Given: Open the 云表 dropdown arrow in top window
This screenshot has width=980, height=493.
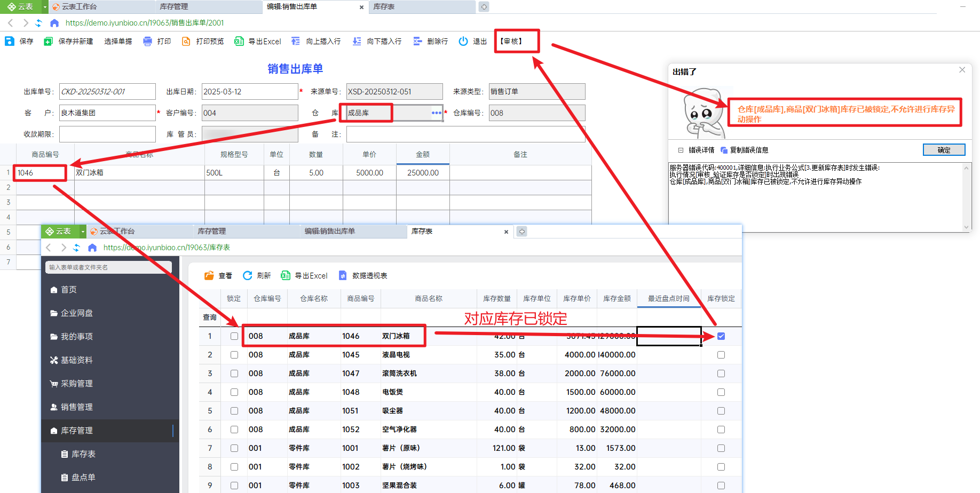Looking at the screenshot, I should [45, 7].
